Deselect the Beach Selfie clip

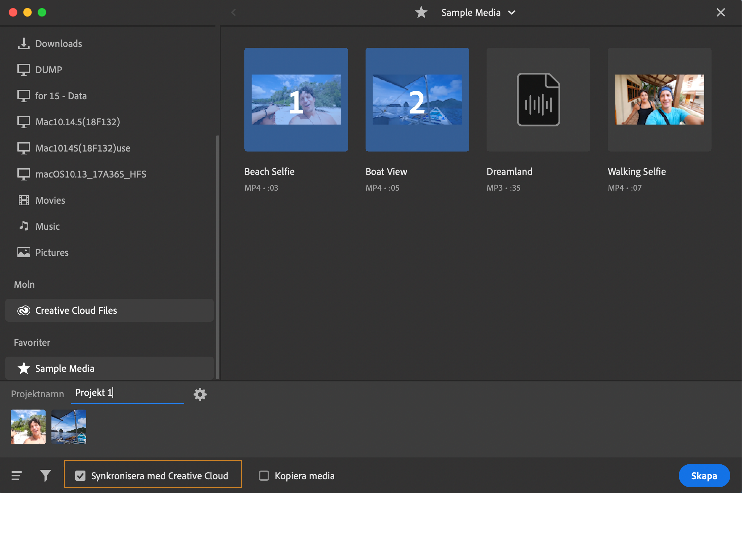coord(296,100)
